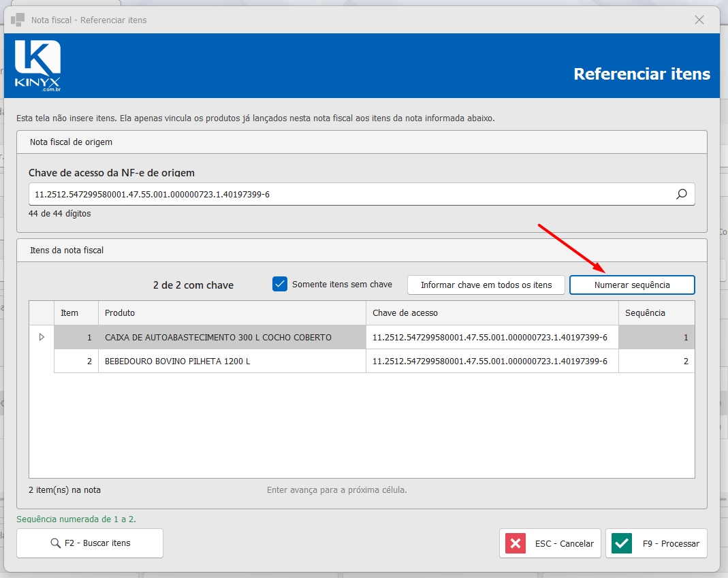Uncheck Somente itens sem chave checkbox

click(280, 284)
